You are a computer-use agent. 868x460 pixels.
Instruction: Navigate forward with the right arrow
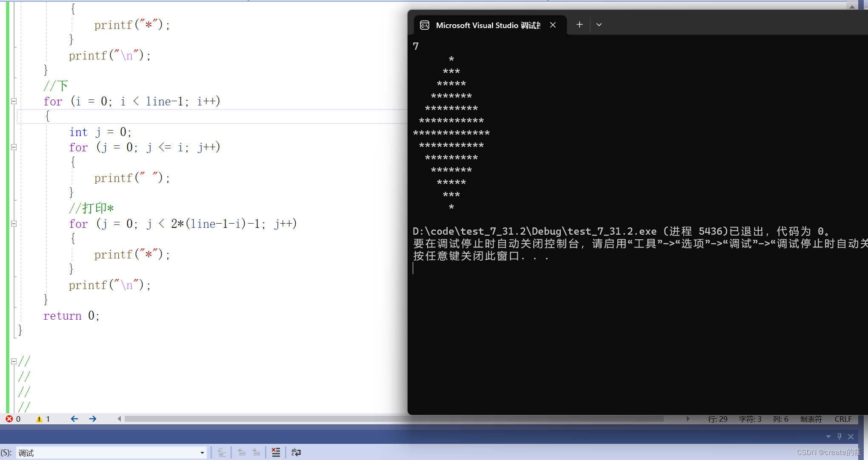tap(93, 419)
